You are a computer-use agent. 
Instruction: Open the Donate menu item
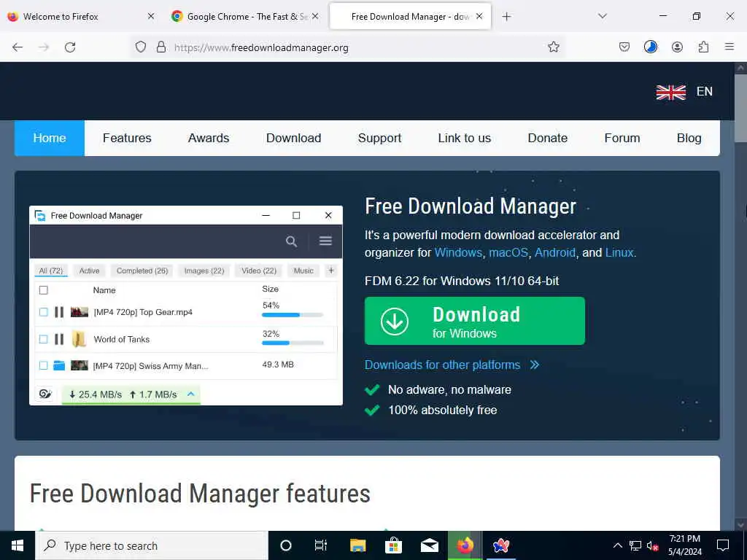tap(547, 138)
